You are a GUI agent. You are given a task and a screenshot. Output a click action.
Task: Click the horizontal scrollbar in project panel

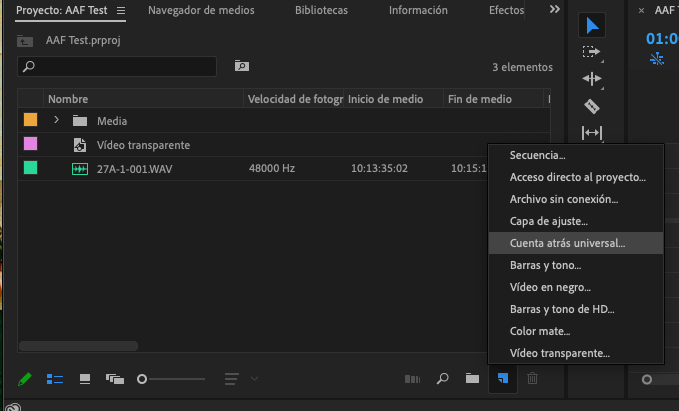(x=78, y=346)
